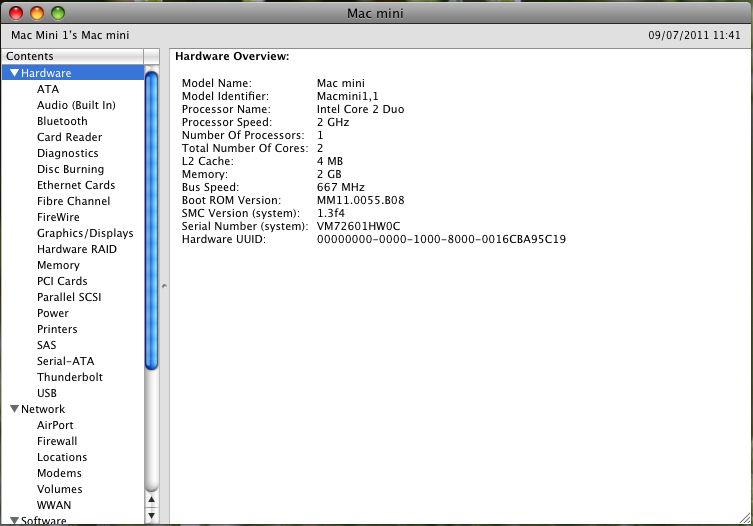Open Disc Burning information
The width and height of the screenshot is (753, 526).
[x=71, y=169]
